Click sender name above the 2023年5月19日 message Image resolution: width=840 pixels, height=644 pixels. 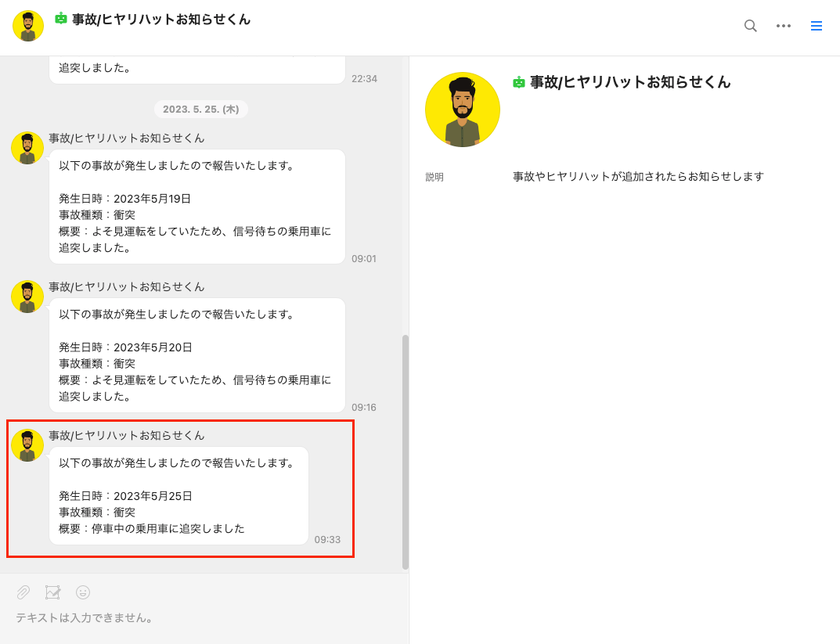[126, 139]
